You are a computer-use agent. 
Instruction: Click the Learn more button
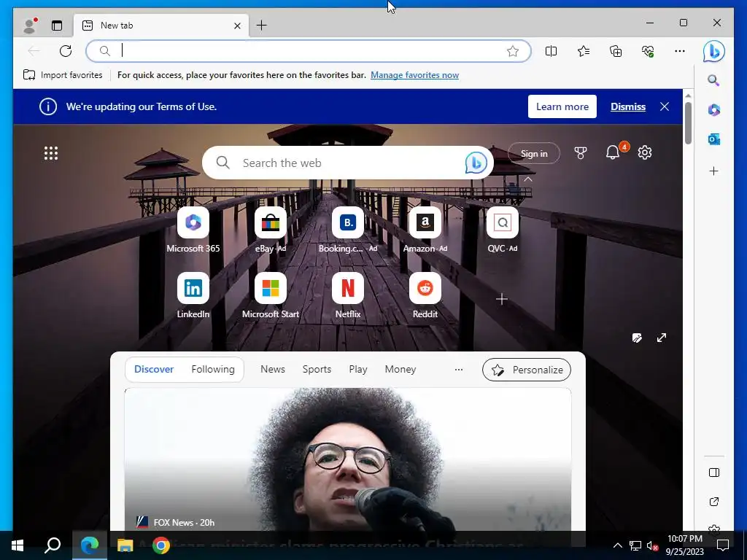coord(562,106)
